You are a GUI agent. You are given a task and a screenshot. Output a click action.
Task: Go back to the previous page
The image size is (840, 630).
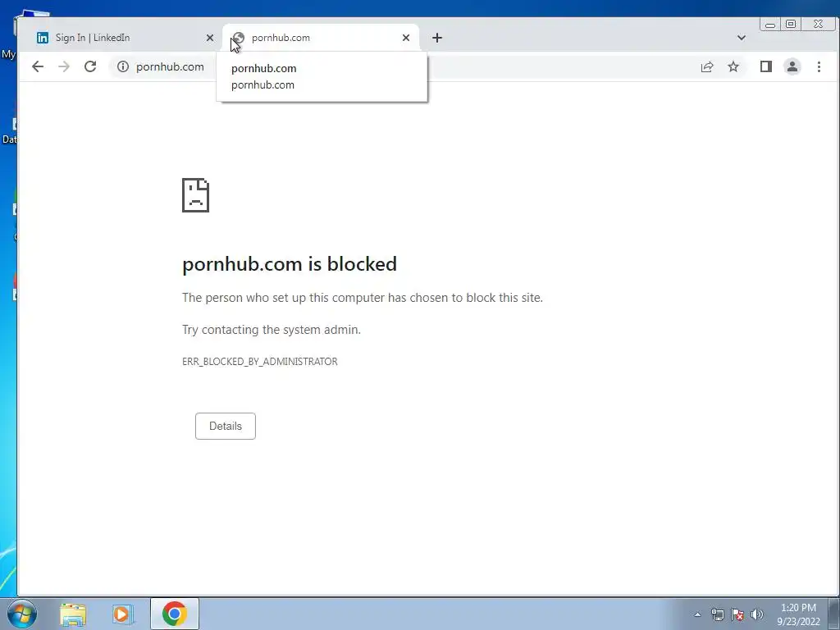coord(38,66)
